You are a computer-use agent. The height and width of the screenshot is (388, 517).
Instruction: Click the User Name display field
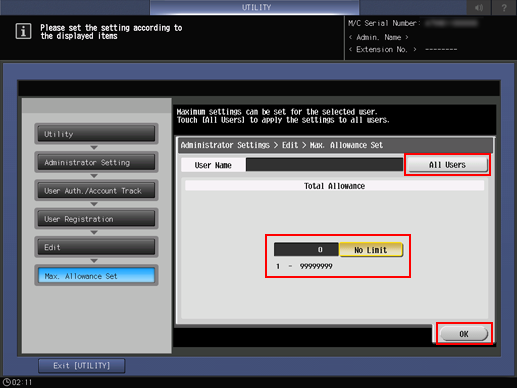324,165
